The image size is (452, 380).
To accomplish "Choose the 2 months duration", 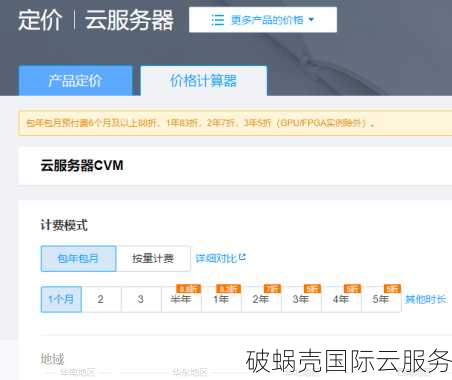I will coord(101,299).
